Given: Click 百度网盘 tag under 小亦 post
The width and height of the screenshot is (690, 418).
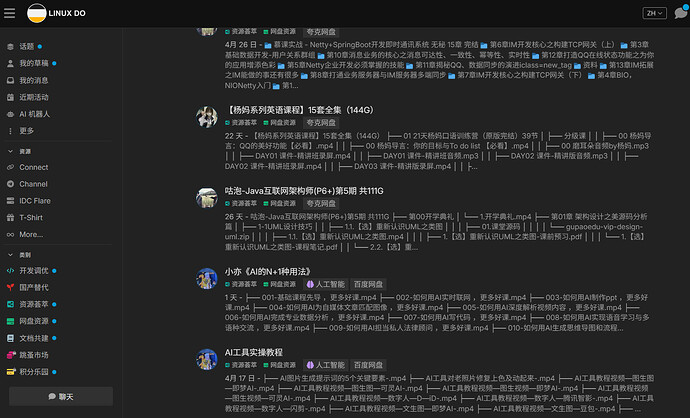Looking at the screenshot, I should click(368, 284).
